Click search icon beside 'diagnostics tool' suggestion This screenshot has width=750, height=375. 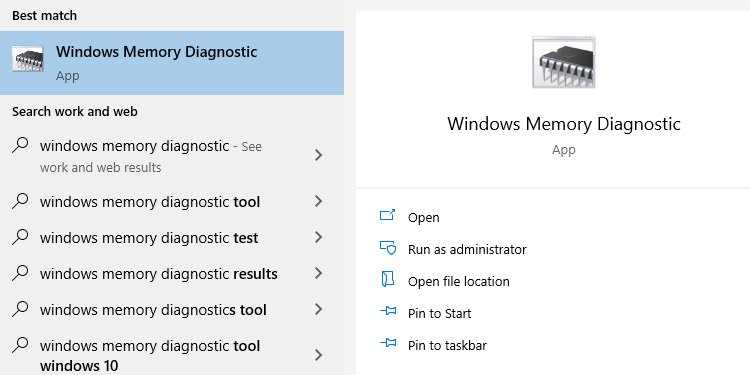(20, 309)
